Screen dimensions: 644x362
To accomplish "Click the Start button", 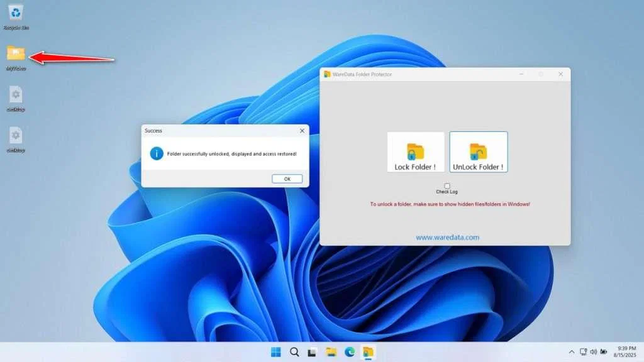I will (x=275, y=353).
